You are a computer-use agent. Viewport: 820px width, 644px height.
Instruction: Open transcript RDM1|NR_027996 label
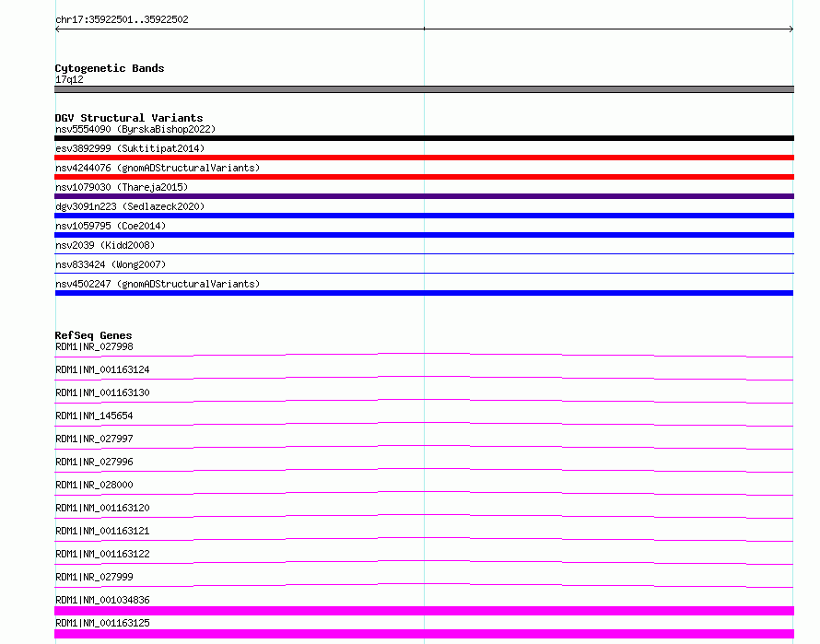point(94,462)
